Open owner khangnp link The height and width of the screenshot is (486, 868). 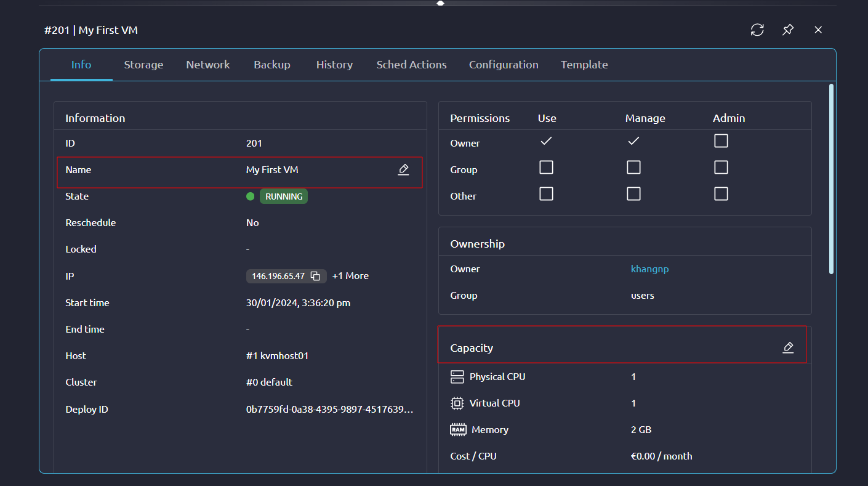pos(649,269)
